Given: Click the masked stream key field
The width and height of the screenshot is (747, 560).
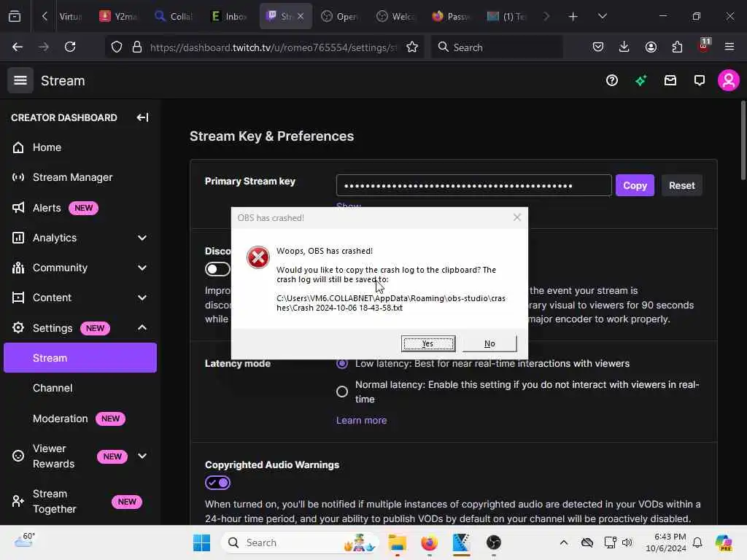Looking at the screenshot, I should 473,185.
